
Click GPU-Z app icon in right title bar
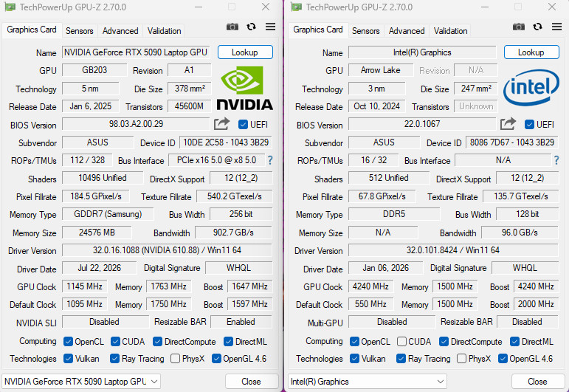tap(296, 7)
